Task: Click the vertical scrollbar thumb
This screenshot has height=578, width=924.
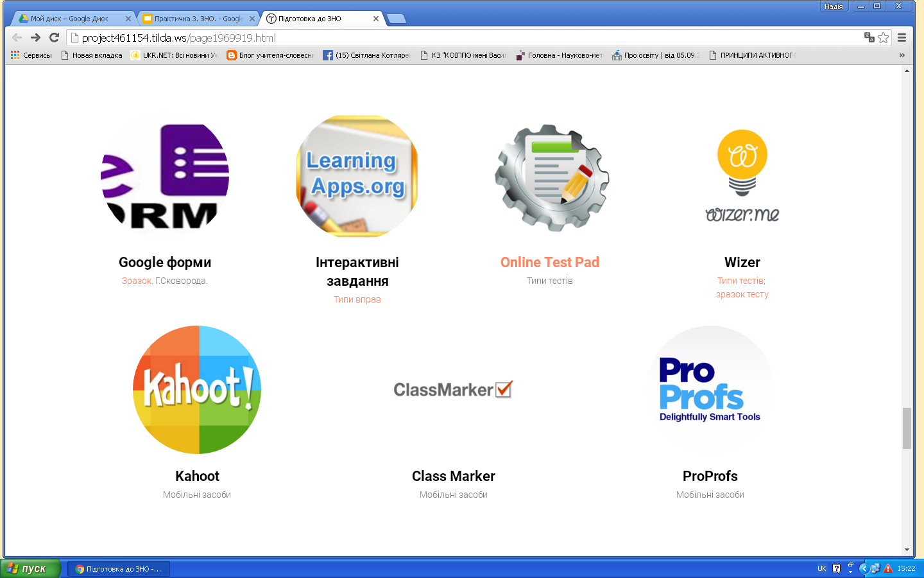Action: pyautogui.click(x=907, y=428)
